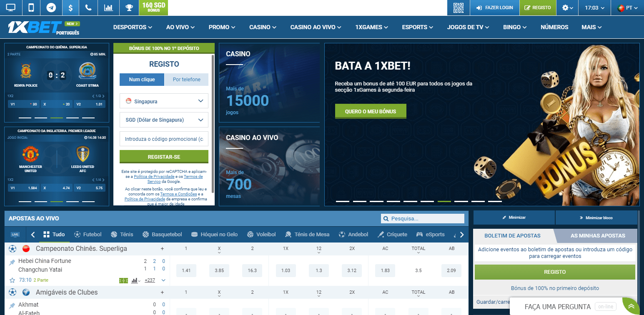Open the mobile app phone icon

[x=31, y=7]
